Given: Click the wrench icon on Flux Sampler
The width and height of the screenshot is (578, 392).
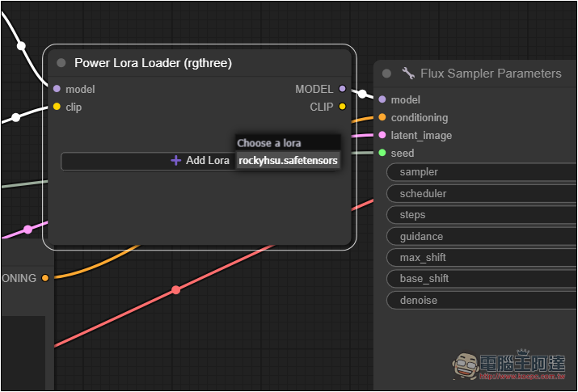Looking at the screenshot, I should tap(408, 74).
